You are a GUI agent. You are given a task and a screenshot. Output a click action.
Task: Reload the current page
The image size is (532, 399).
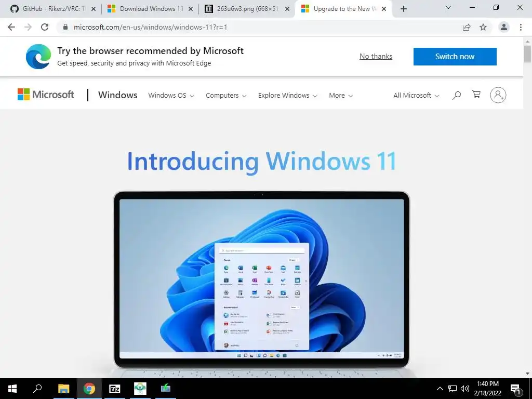tap(45, 27)
